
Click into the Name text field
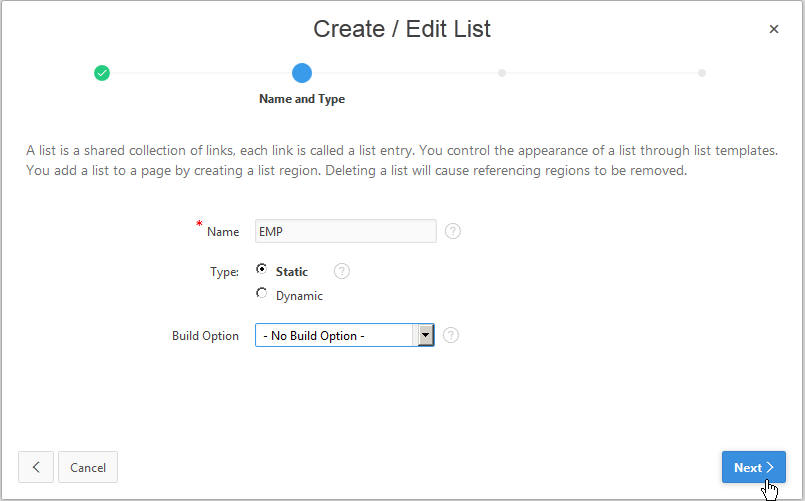(x=346, y=231)
